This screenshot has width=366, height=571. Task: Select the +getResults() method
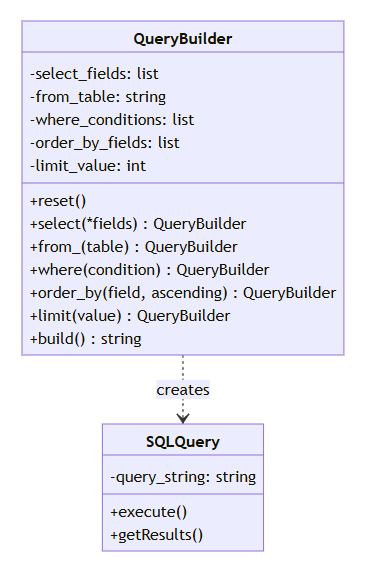coord(157,535)
